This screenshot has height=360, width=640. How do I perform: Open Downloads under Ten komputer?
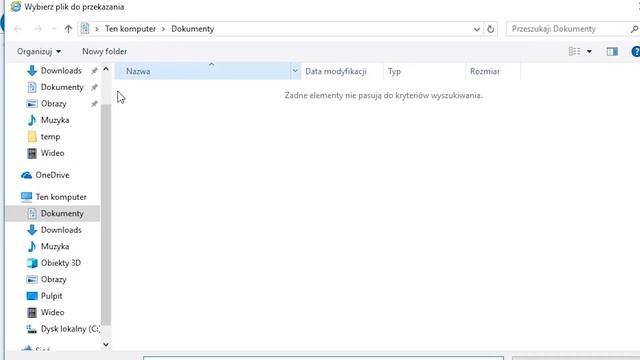[x=61, y=230]
